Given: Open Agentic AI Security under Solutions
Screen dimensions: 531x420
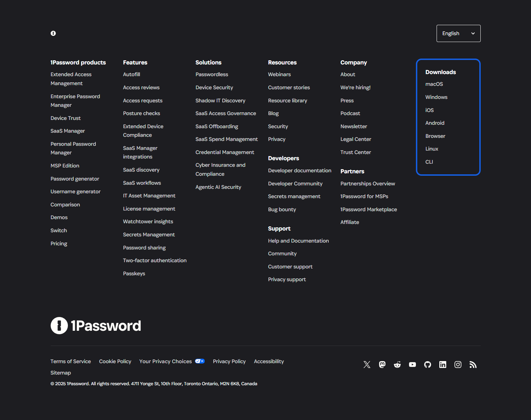Looking at the screenshot, I should [218, 187].
